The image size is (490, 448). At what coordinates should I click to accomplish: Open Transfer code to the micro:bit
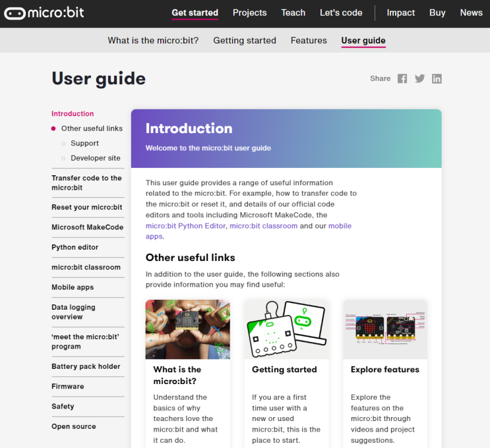click(86, 183)
